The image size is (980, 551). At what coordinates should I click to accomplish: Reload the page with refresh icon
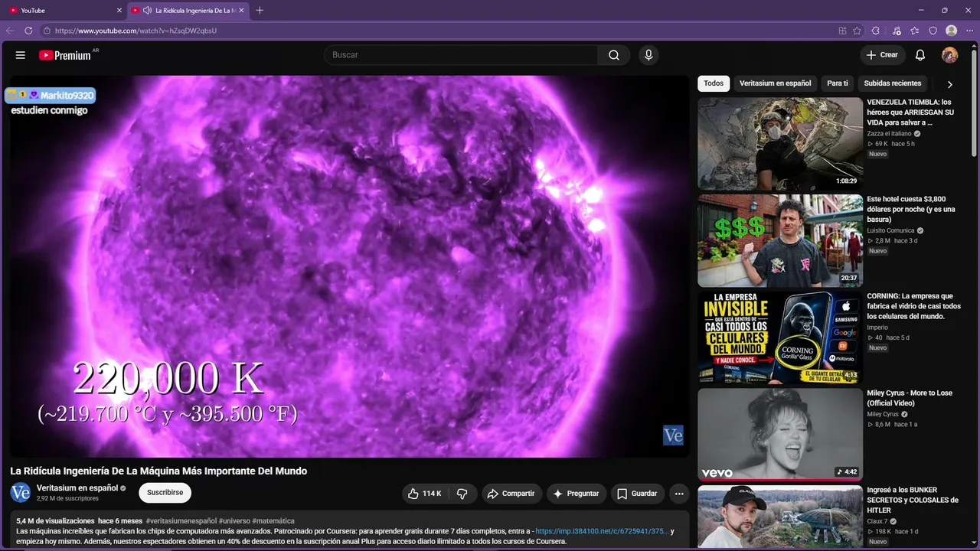click(x=28, y=31)
